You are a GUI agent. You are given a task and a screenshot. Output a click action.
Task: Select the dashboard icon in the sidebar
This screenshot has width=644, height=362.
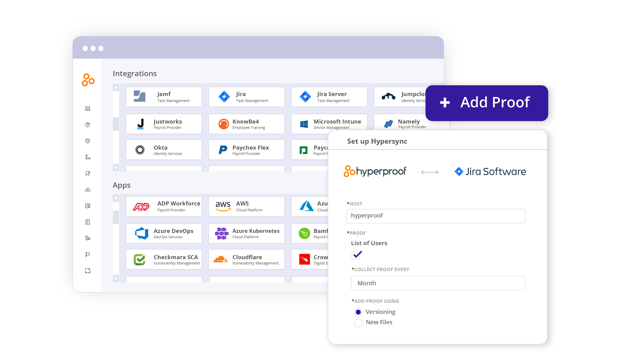[x=87, y=109]
